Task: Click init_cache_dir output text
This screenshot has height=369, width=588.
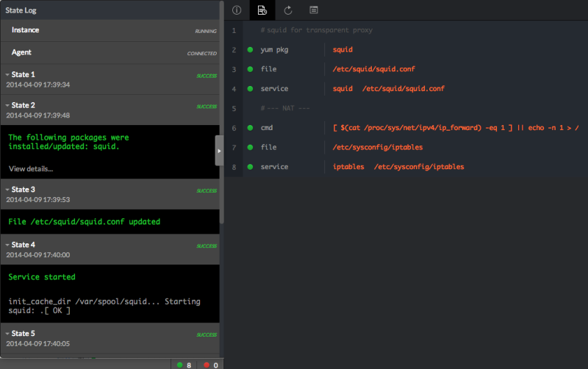Action: click(x=104, y=306)
